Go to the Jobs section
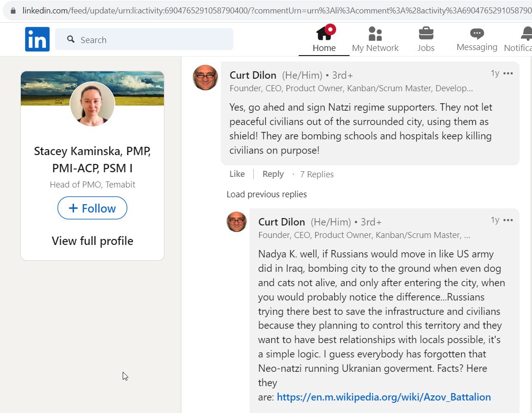Image resolution: width=532 pixels, height=413 pixels. [426, 39]
